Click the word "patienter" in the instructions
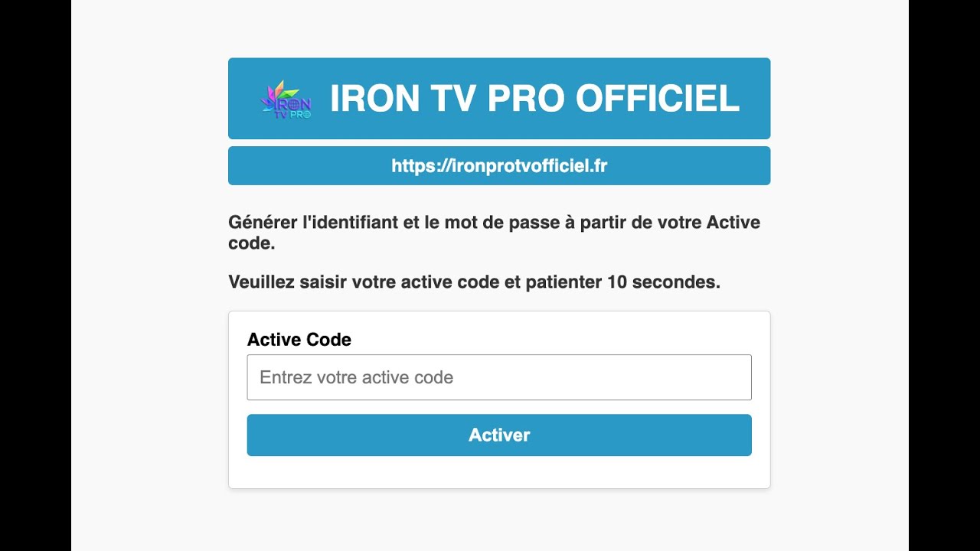The image size is (980, 551). (563, 282)
